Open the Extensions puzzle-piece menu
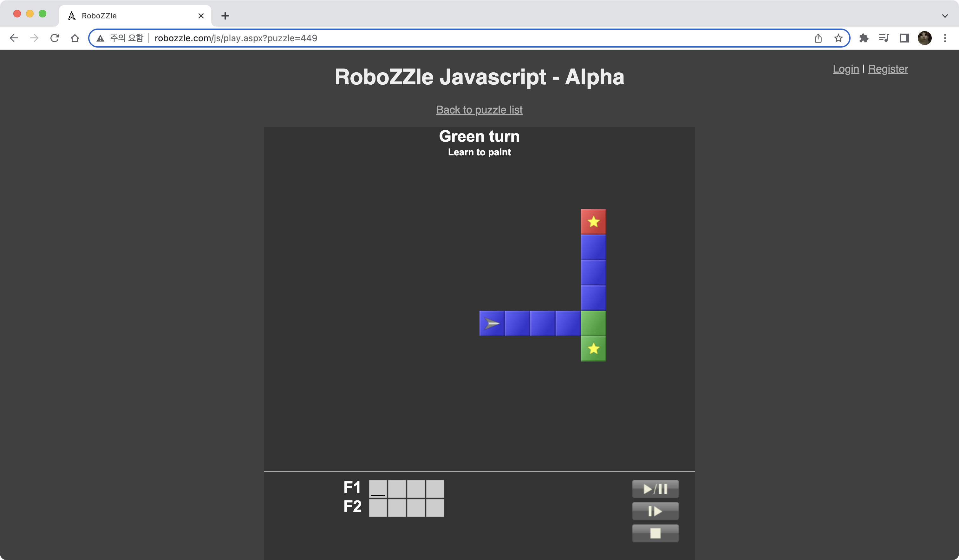 pyautogui.click(x=864, y=38)
